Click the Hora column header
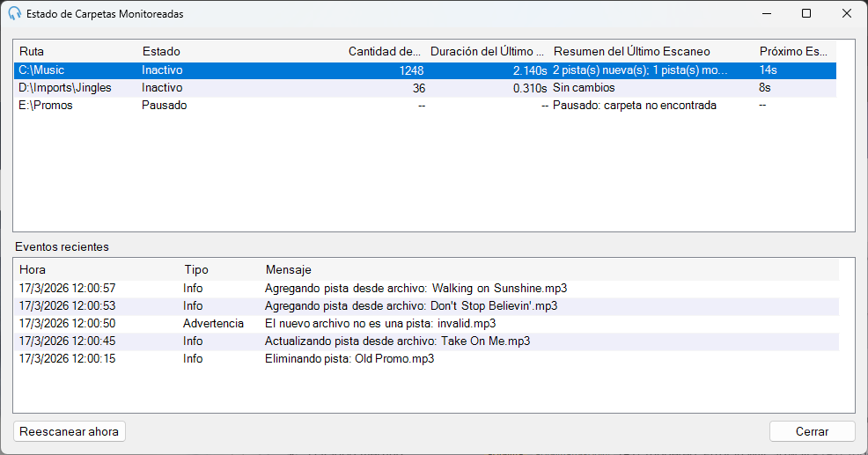The height and width of the screenshot is (455, 868). tap(32, 269)
